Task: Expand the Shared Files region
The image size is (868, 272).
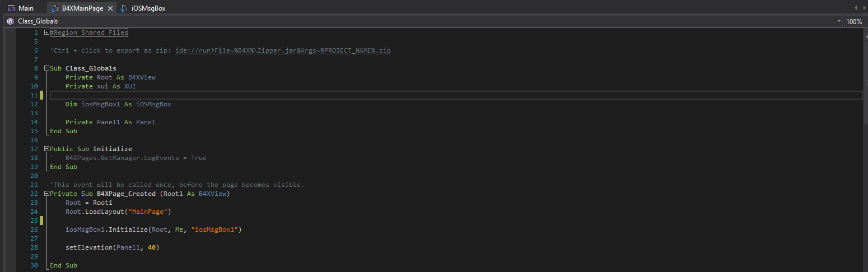Action: pyautogui.click(x=46, y=32)
